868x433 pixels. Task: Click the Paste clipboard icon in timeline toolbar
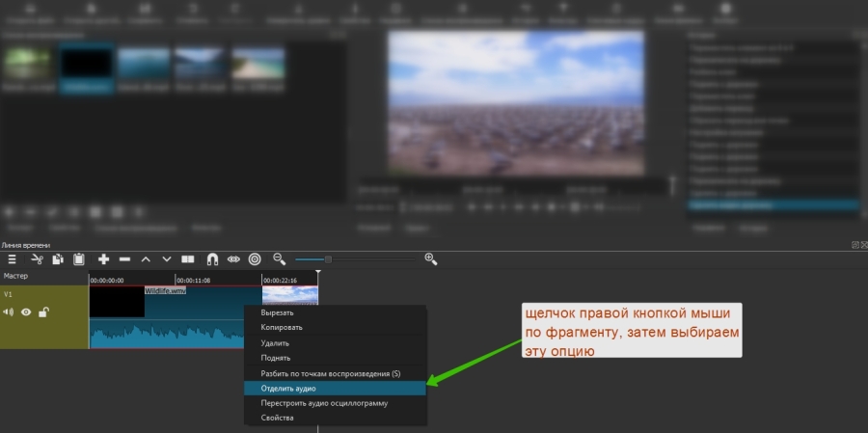tap(79, 259)
